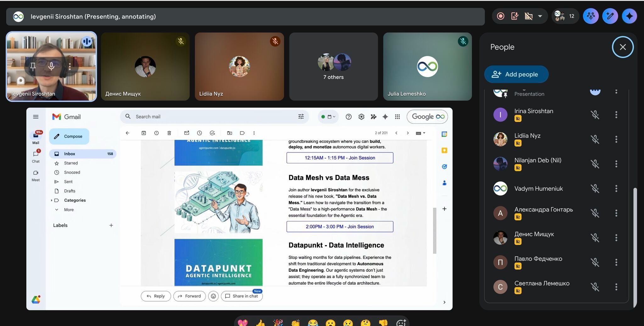Click the 12:15AM - 1:15 PM Join Session link
644x326 pixels.
pyautogui.click(x=340, y=158)
